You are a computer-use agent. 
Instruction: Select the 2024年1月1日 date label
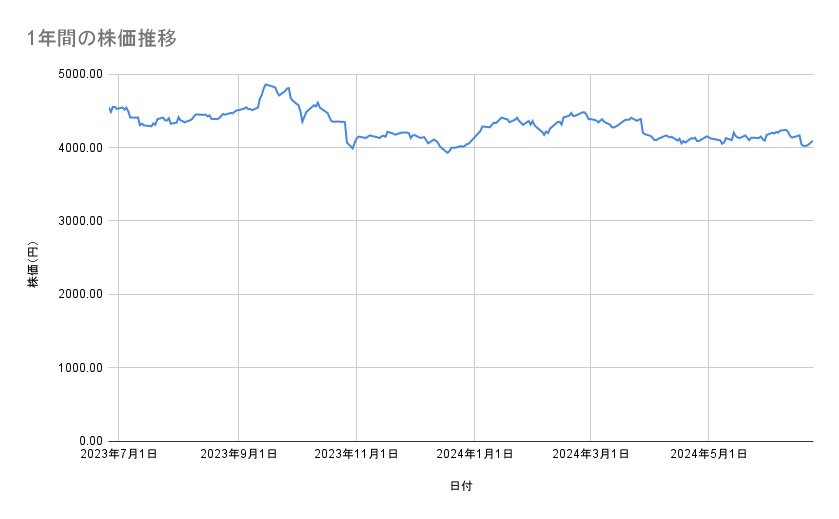point(475,455)
